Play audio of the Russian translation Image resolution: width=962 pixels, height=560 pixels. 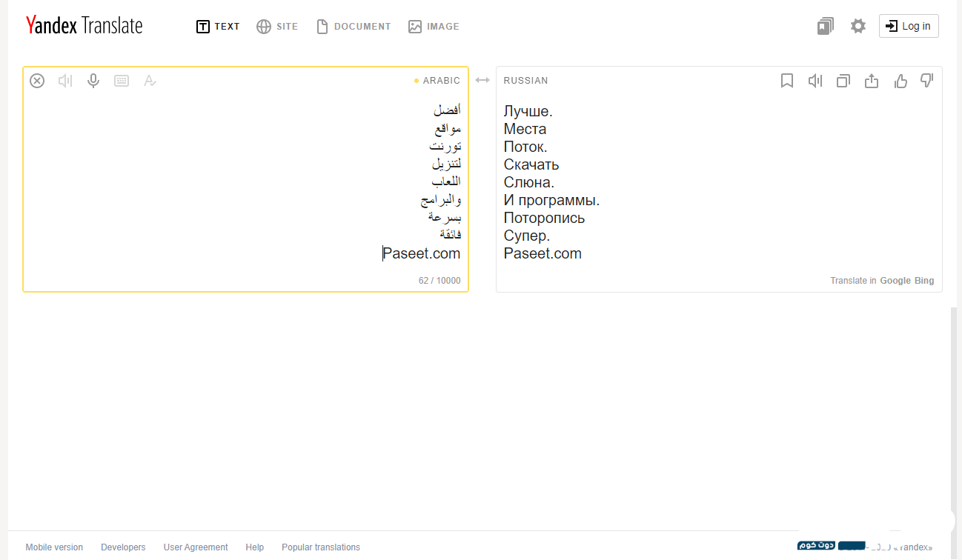(815, 81)
